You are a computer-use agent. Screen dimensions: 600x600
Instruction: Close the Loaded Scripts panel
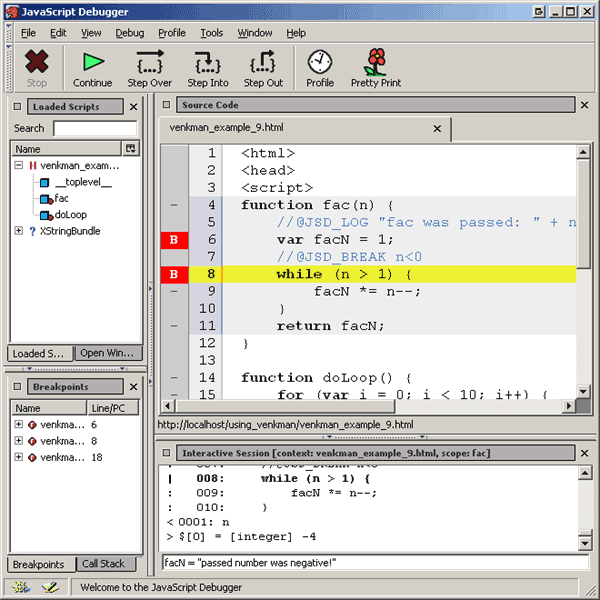coord(133,107)
